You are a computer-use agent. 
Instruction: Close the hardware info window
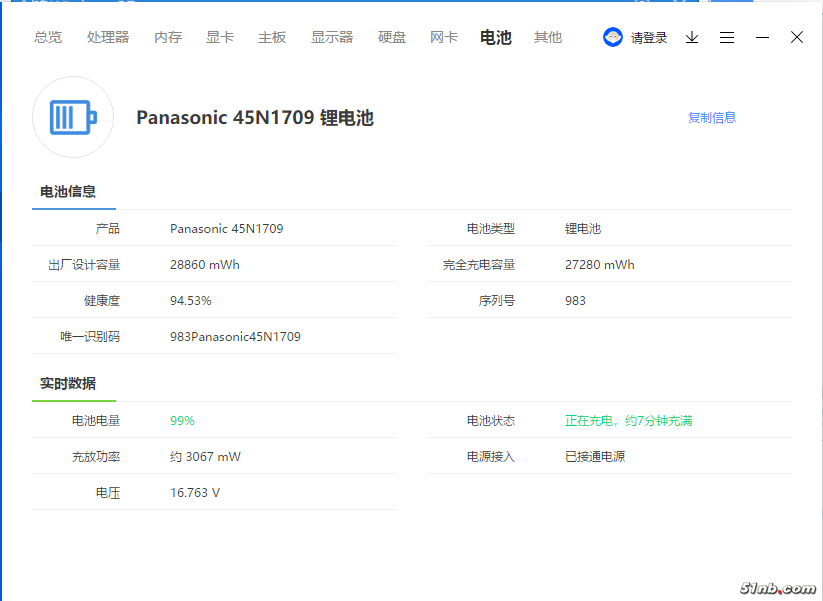(797, 37)
